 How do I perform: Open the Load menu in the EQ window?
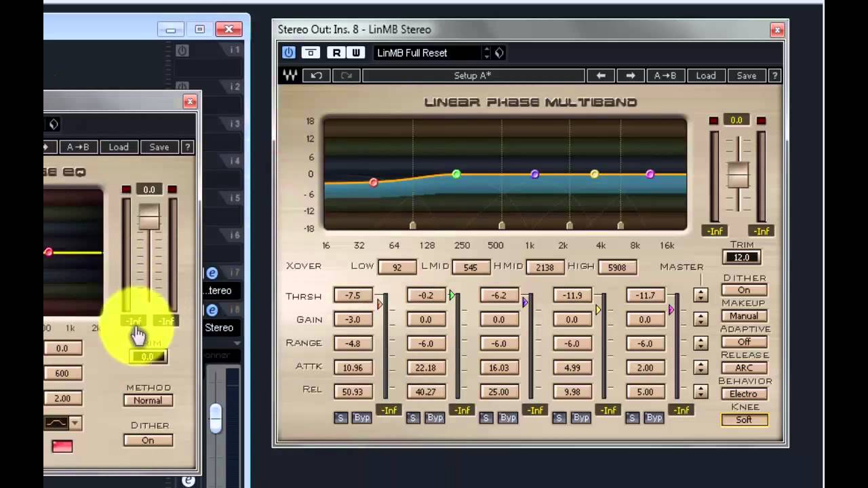click(x=119, y=147)
